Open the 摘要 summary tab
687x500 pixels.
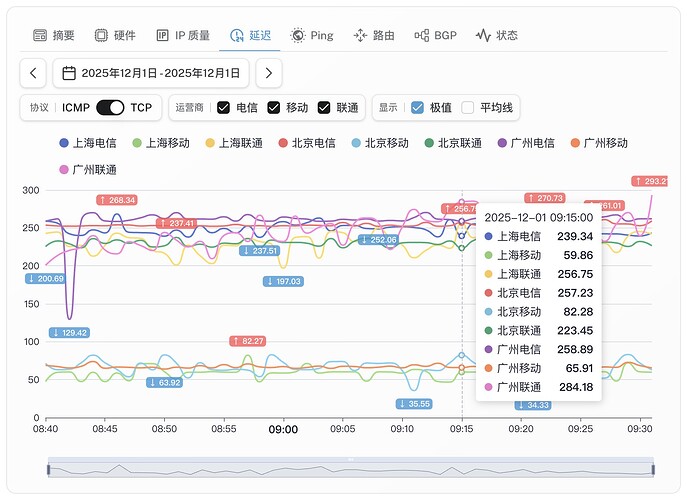54,35
